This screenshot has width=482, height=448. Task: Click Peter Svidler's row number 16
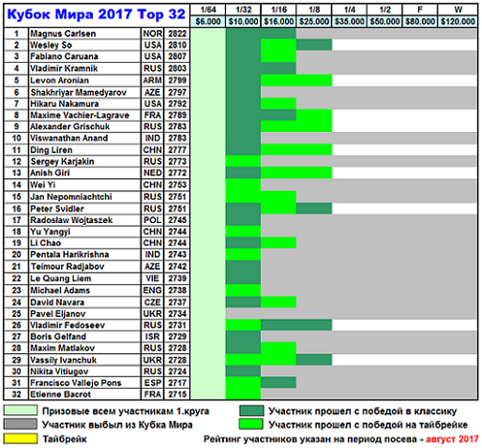point(16,209)
